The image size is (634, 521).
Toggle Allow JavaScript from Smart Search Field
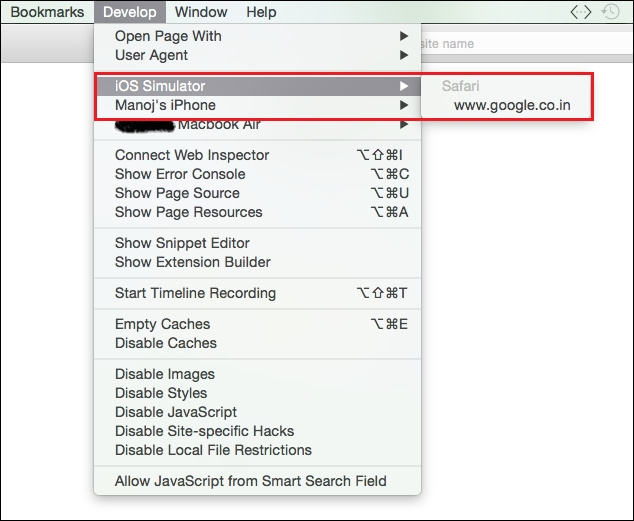click(258, 481)
